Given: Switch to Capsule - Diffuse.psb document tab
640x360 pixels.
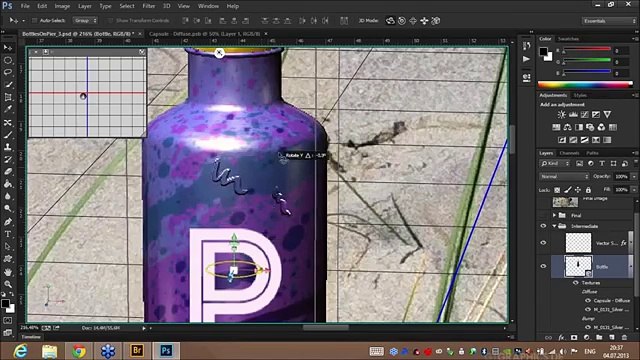Looking at the screenshot, I should 204,34.
